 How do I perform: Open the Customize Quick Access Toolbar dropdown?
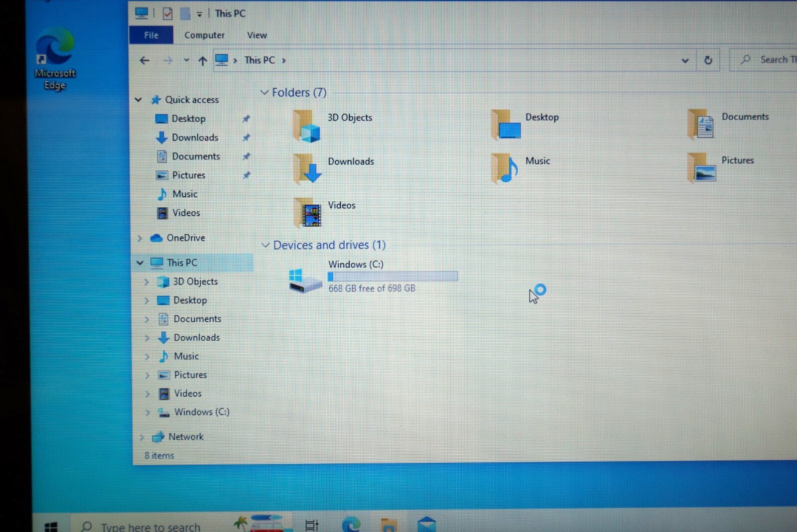click(199, 14)
